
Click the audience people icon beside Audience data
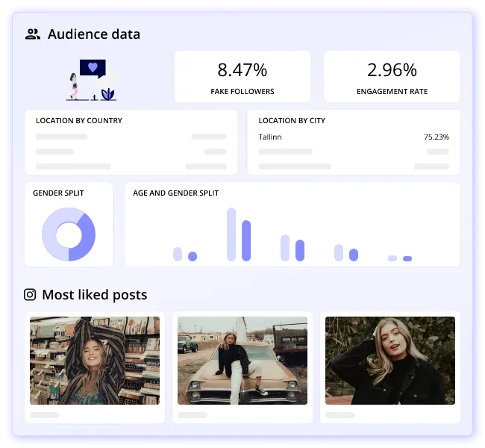click(x=33, y=34)
